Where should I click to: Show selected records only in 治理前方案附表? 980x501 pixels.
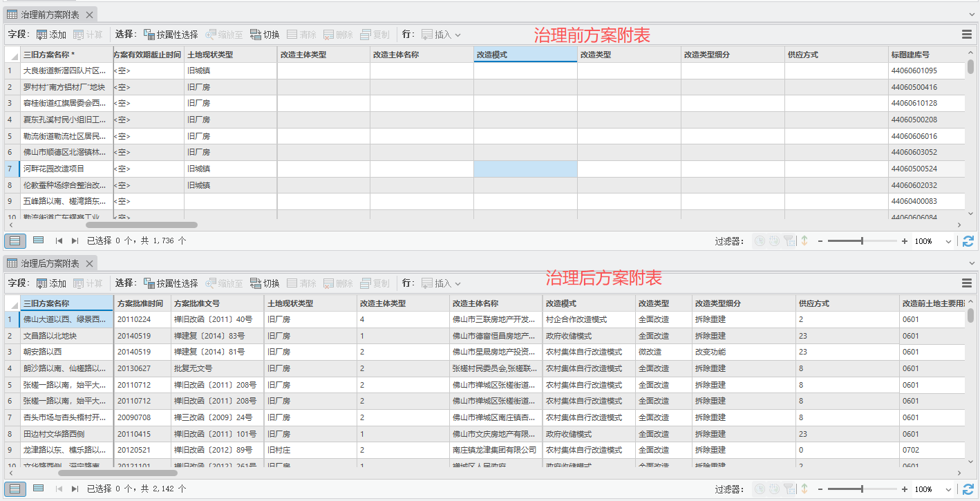coord(39,240)
